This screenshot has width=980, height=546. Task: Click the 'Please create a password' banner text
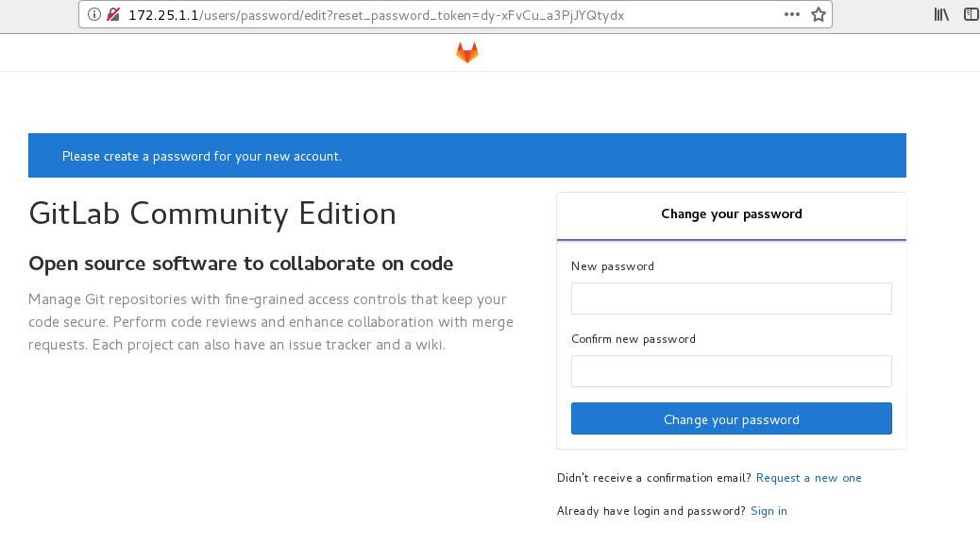click(202, 157)
